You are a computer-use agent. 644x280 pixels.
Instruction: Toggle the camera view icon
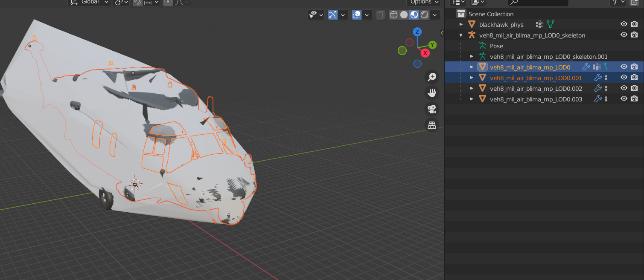432,109
